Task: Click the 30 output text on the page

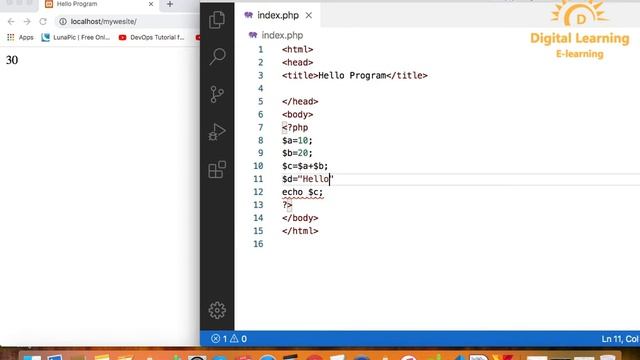Action: tap(12, 60)
